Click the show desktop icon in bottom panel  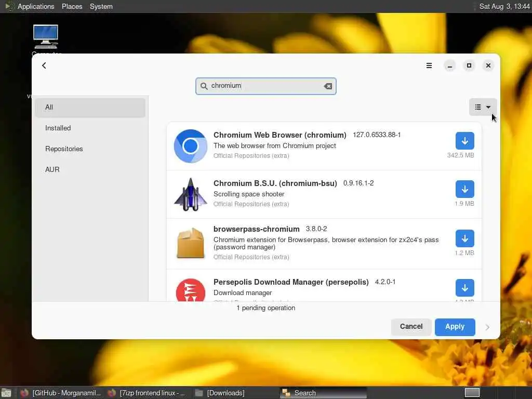point(6,393)
